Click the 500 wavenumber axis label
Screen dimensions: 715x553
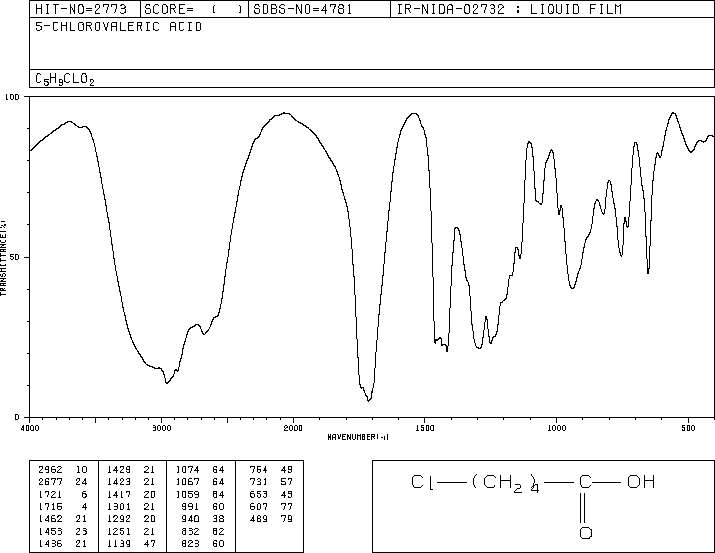tap(688, 428)
